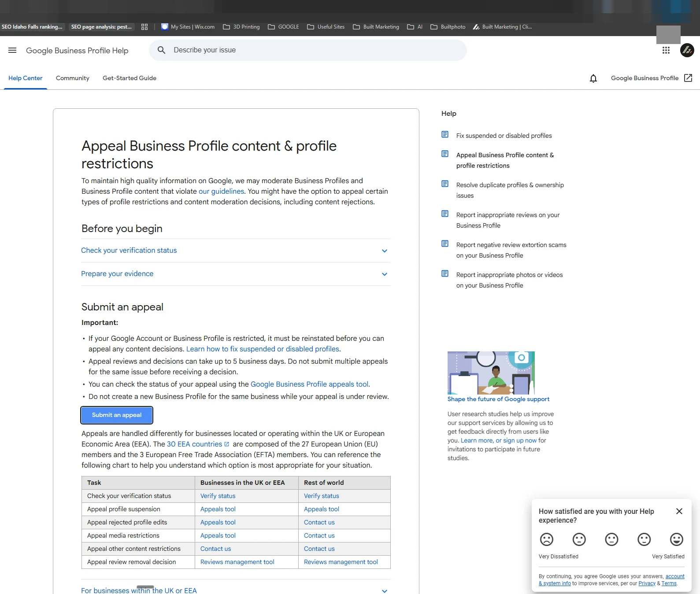
Task: Click Appeals tool for media restrictions row
Action: (218, 535)
